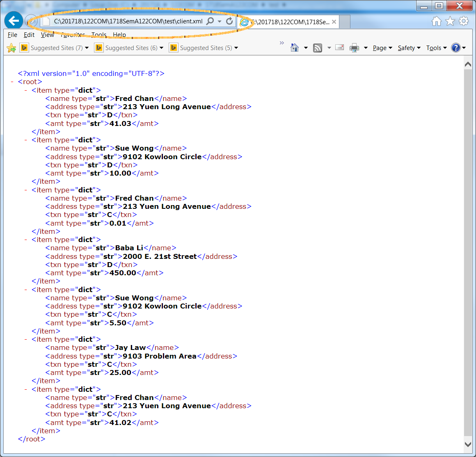Open the gear Tools icon at top right
The image size is (476, 457).
(464, 21)
